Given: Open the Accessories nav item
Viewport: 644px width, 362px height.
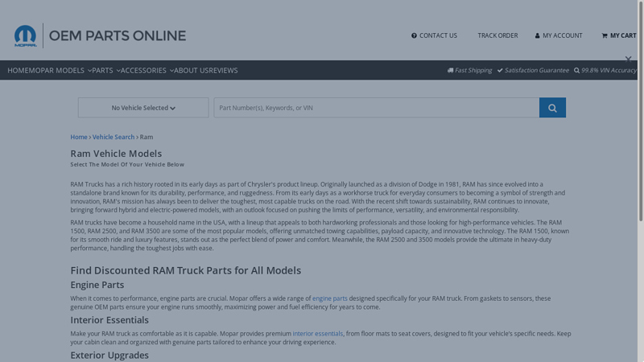Looking at the screenshot, I should coord(143,70).
